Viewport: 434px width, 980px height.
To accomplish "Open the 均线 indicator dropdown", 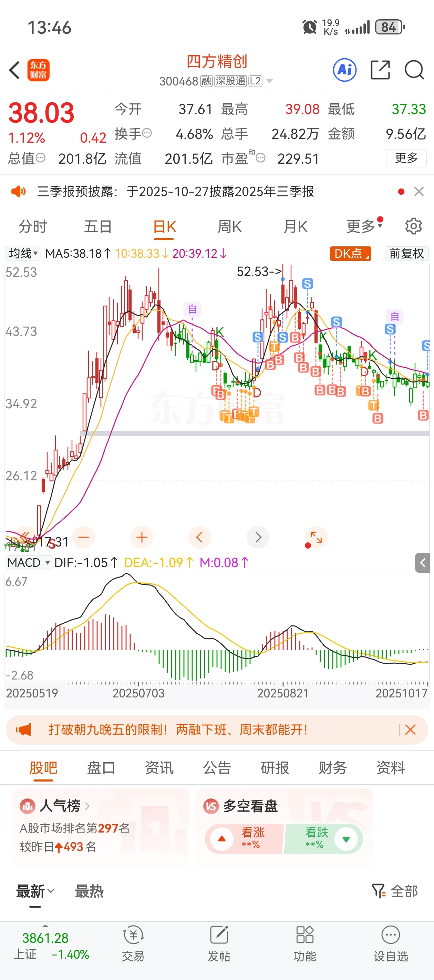I will point(23,253).
